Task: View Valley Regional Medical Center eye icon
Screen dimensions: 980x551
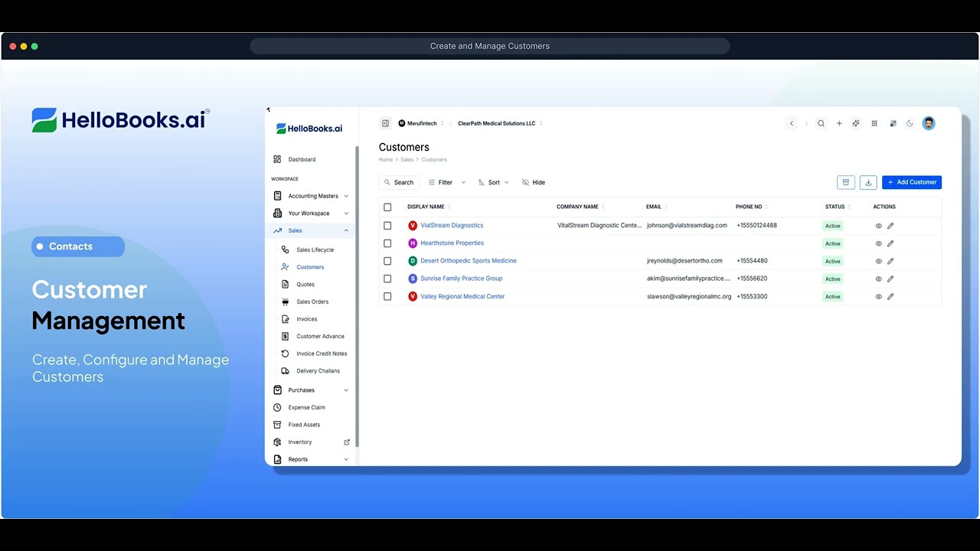Action: click(x=879, y=296)
